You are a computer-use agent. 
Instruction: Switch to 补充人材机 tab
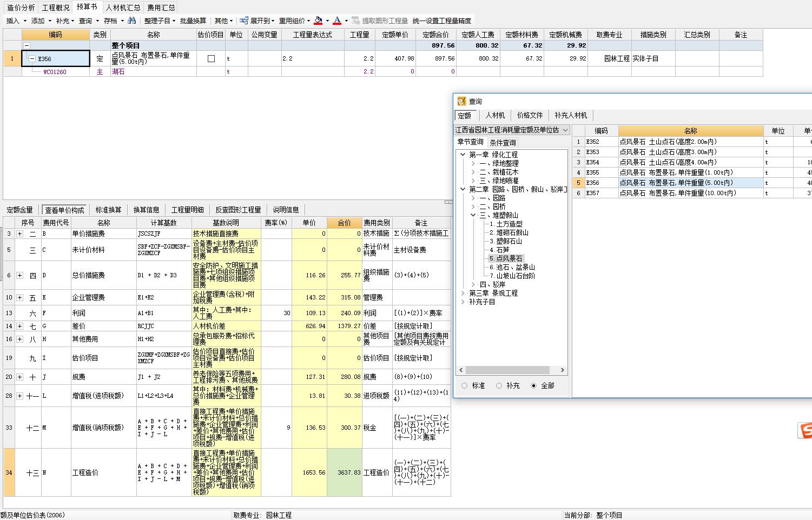click(571, 115)
